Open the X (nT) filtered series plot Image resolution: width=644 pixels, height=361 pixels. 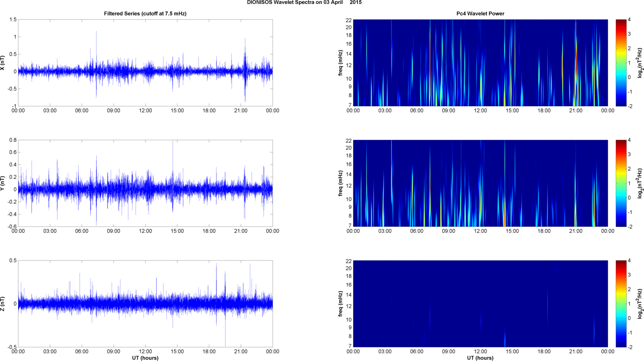pyautogui.click(x=145, y=63)
